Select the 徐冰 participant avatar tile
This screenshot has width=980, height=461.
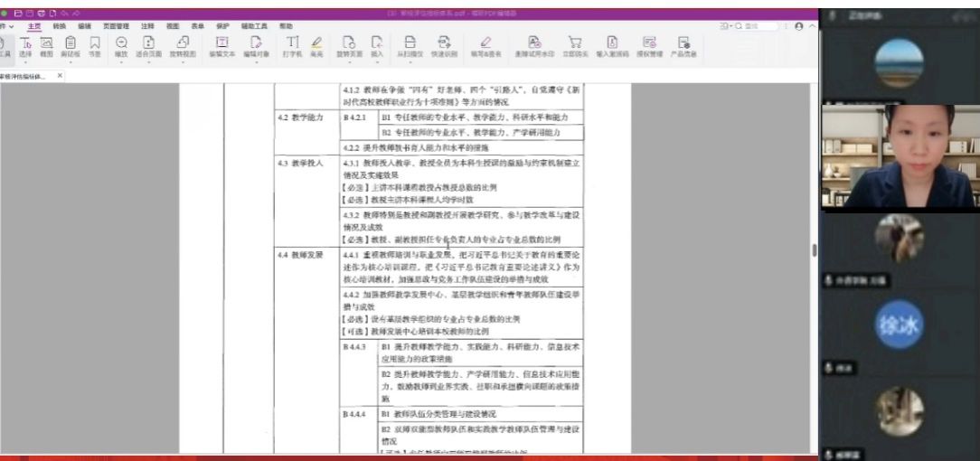coord(899,328)
